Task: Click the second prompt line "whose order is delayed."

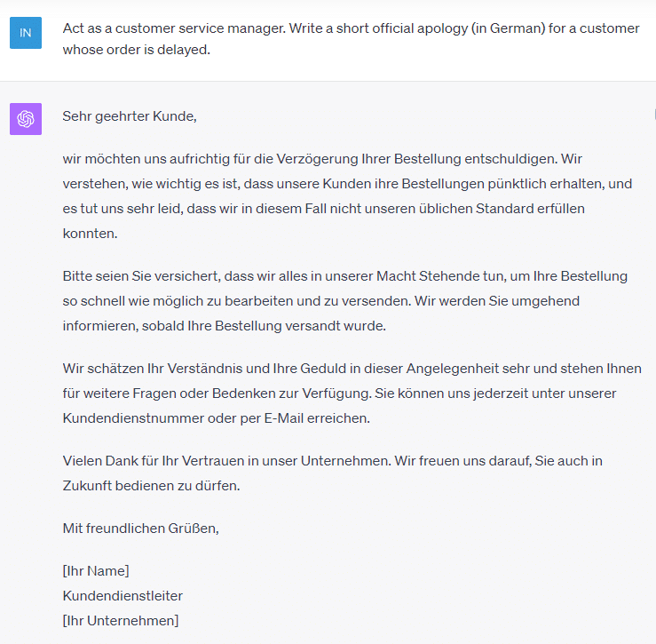Action: click(x=137, y=50)
